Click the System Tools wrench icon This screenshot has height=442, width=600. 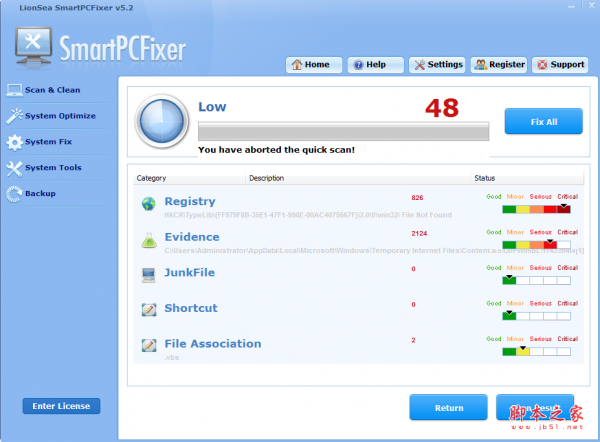pos(14,168)
